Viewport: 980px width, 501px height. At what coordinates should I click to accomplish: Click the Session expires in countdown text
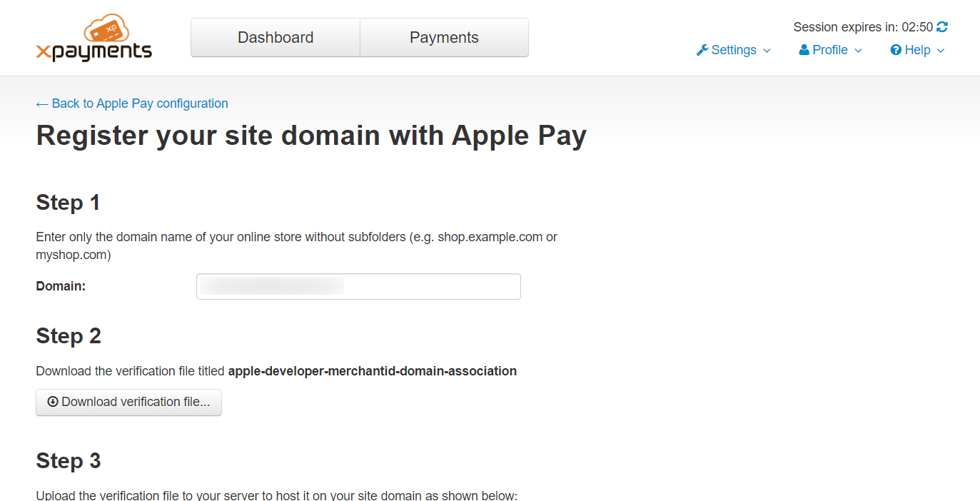click(x=863, y=27)
